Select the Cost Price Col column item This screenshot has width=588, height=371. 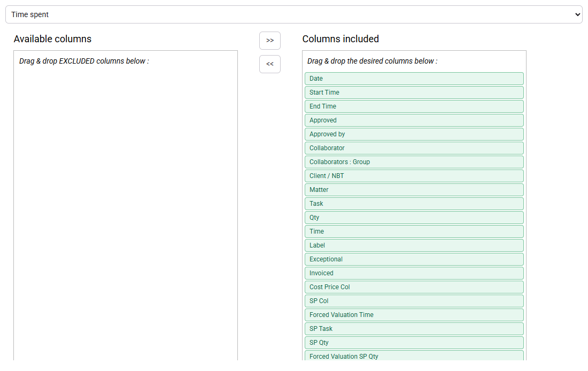pos(414,287)
